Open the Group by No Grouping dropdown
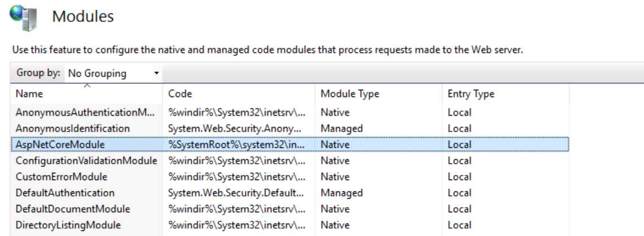 [x=114, y=73]
